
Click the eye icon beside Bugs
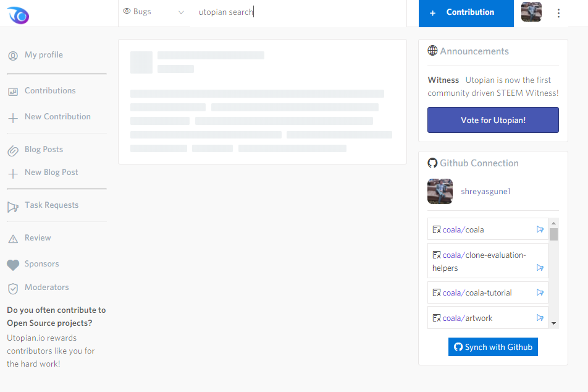point(127,11)
